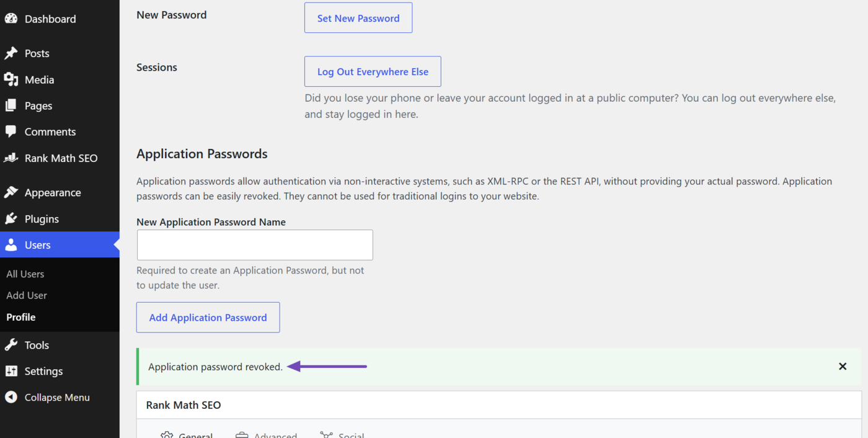The height and width of the screenshot is (438, 868).
Task: Click the Set New Password button
Action: click(x=358, y=18)
